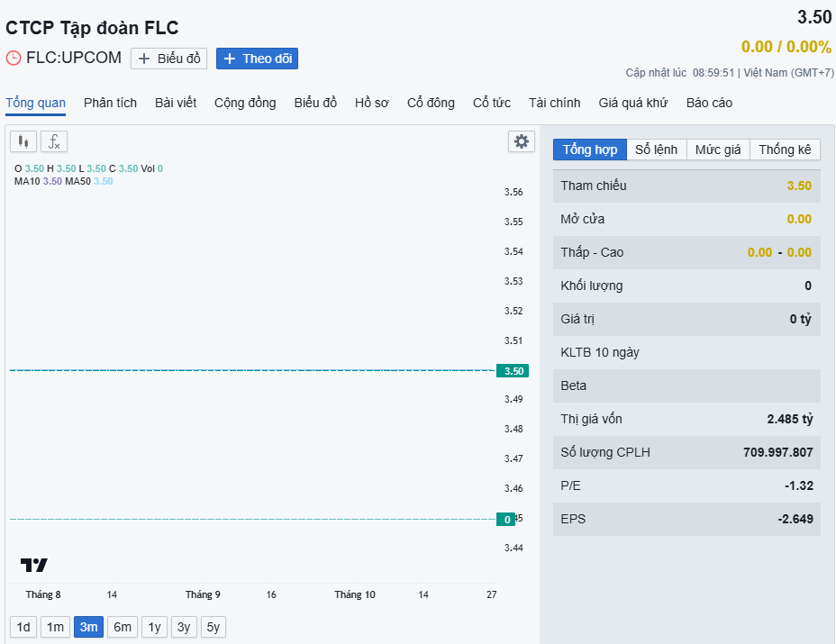Switch to the Phân tích tab
The width and height of the screenshot is (836, 644).
tap(111, 103)
